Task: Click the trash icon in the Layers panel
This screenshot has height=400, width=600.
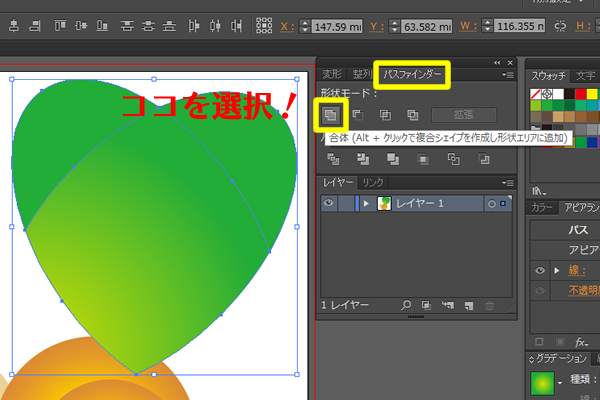Action: tap(489, 304)
